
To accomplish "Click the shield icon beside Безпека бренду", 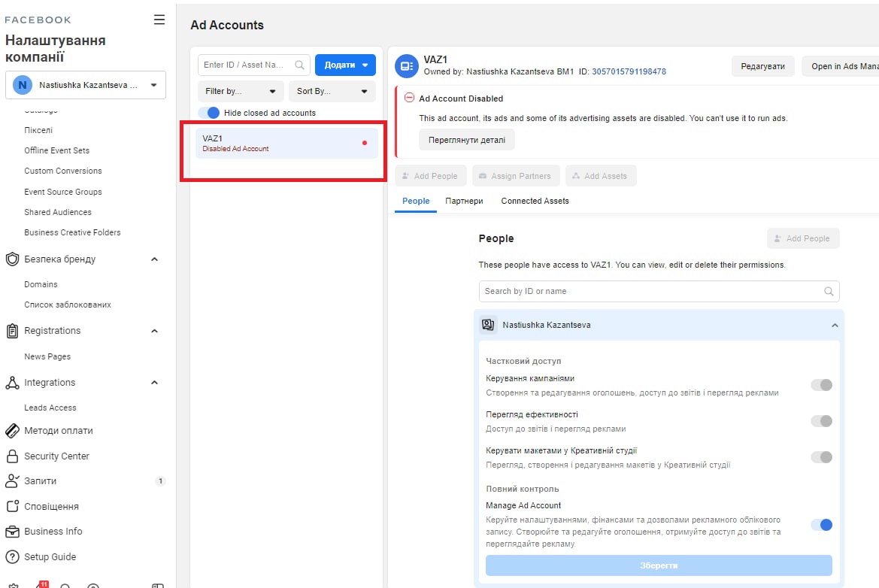I will [x=12, y=259].
